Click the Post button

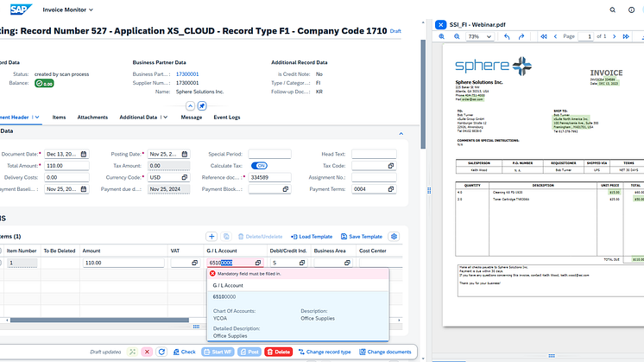click(x=249, y=352)
